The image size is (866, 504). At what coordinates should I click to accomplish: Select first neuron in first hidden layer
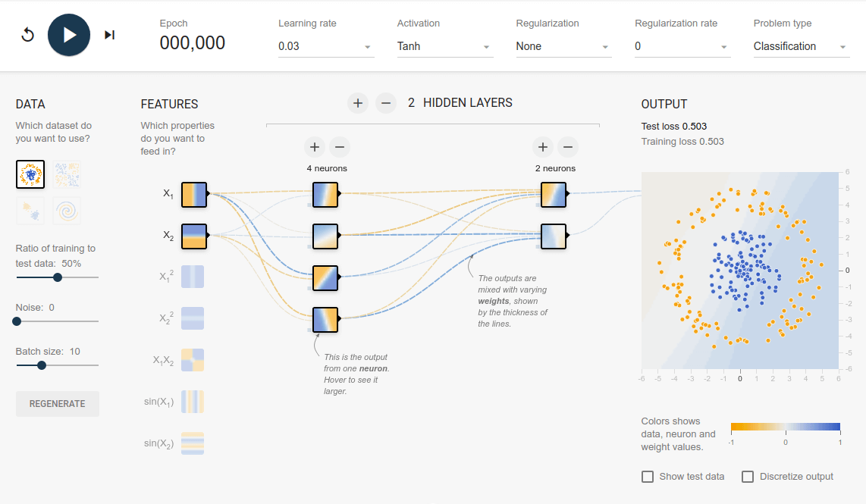325,195
